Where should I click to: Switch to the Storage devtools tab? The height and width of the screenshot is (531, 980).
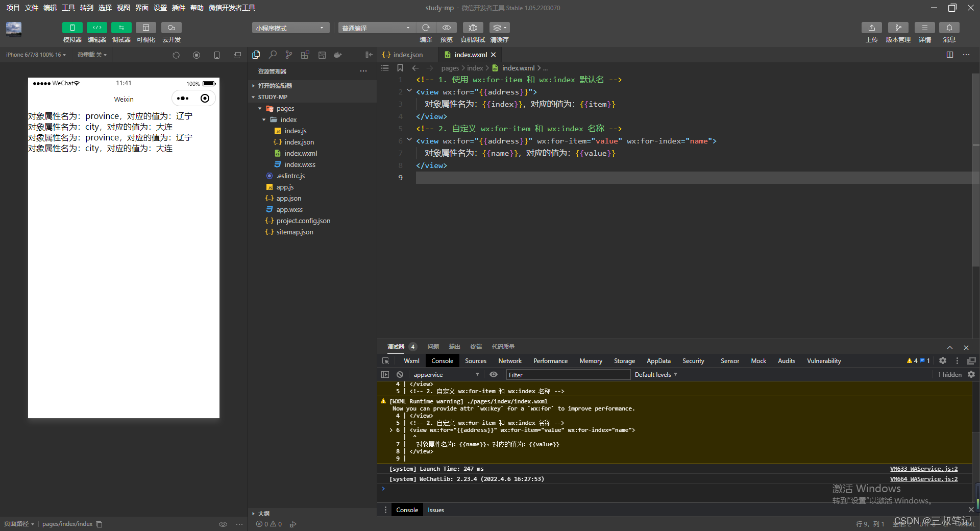coord(624,361)
